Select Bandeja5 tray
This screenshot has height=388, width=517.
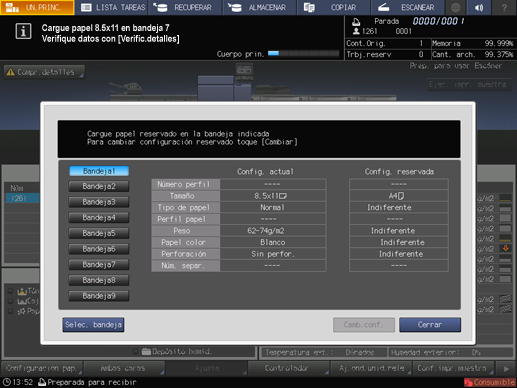(x=99, y=233)
